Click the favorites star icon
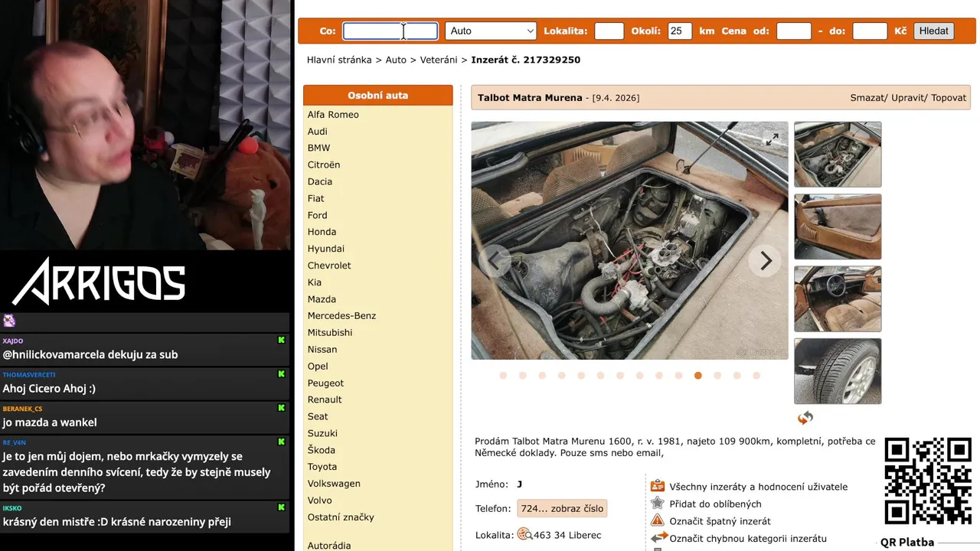 (657, 504)
